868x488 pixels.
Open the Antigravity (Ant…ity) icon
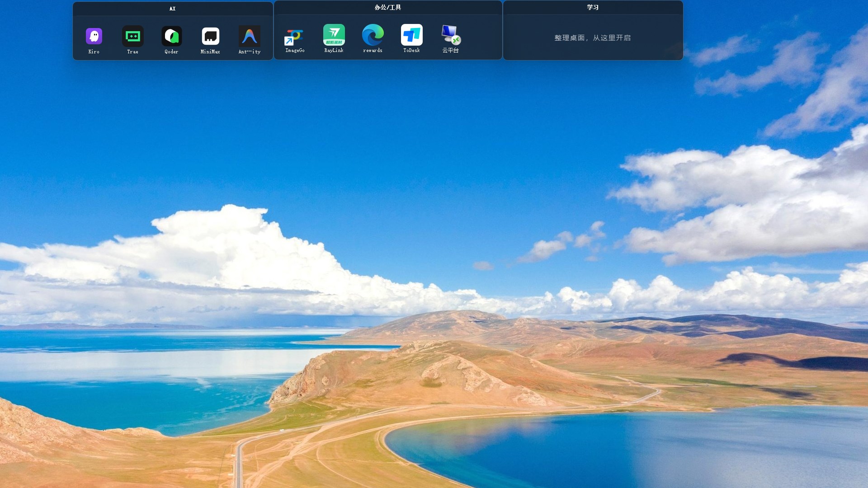249,36
